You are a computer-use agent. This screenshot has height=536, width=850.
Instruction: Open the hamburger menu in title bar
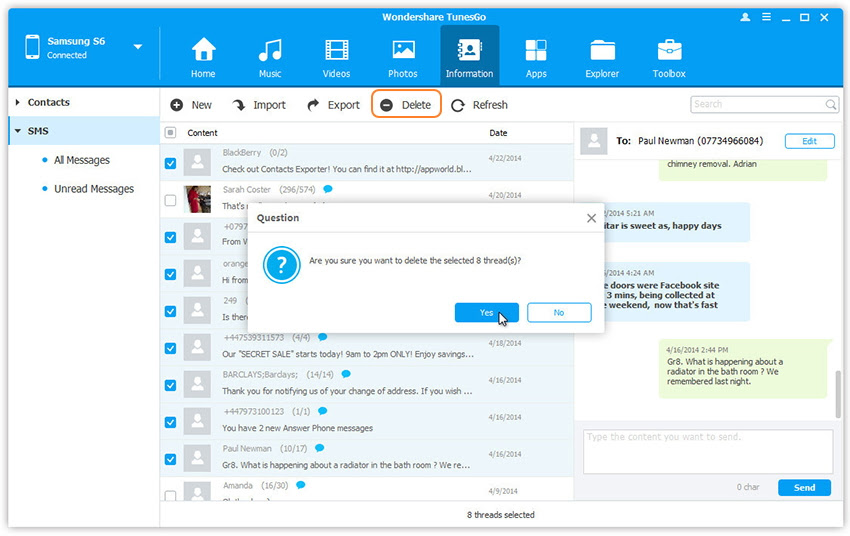767,17
